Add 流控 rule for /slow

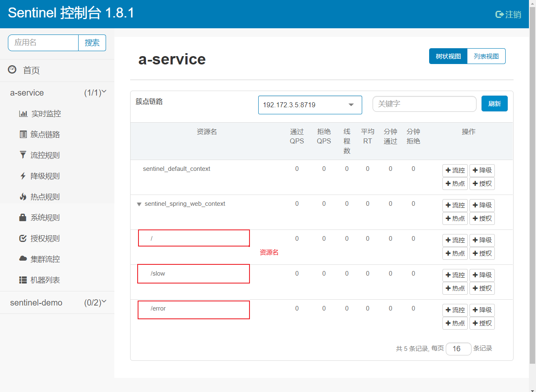(x=455, y=275)
